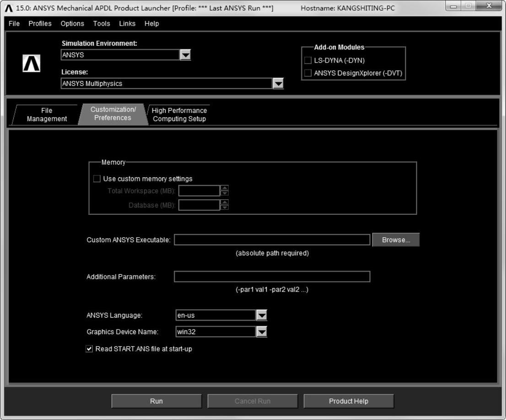506x420 pixels.
Task: Open the Profiles menu
Action: tap(40, 23)
